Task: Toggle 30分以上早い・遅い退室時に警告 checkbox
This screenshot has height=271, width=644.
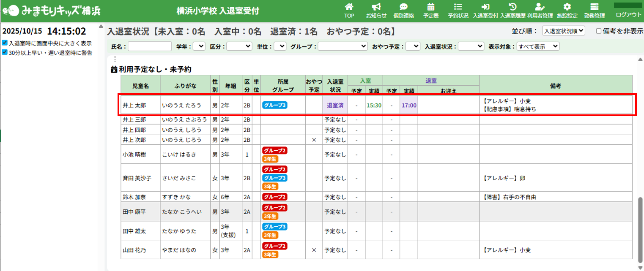Action: (5, 53)
